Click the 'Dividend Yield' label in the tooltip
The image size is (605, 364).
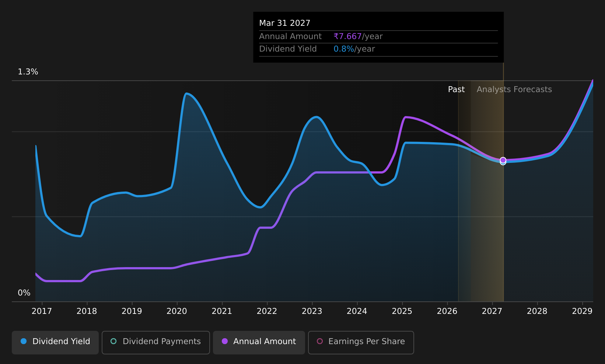pyautogui.click(x=288, y=49)
